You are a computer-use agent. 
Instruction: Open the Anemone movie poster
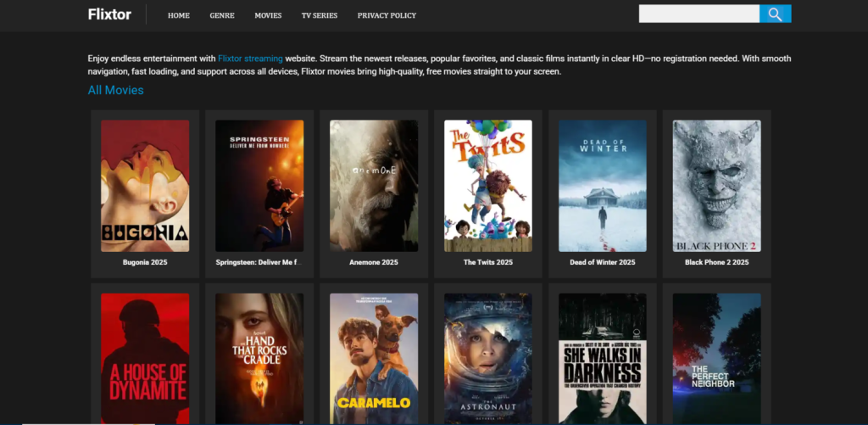click(374, 186)
